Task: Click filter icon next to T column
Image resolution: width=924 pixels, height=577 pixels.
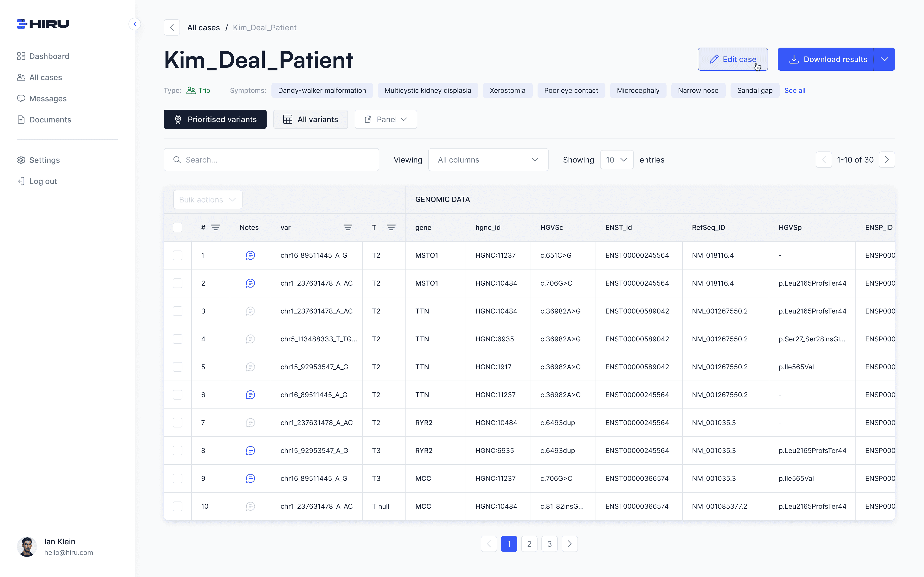Action: (x=391, y=227)
